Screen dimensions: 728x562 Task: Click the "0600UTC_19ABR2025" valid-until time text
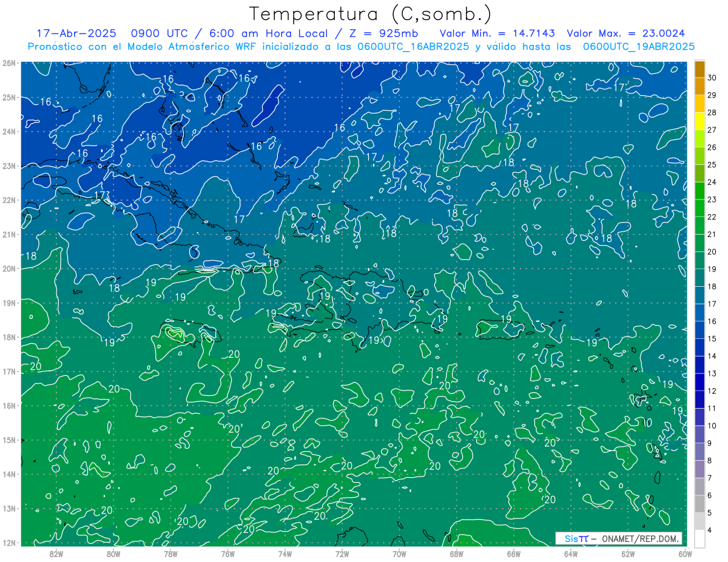pyautogui.click(x=639, y=46)
